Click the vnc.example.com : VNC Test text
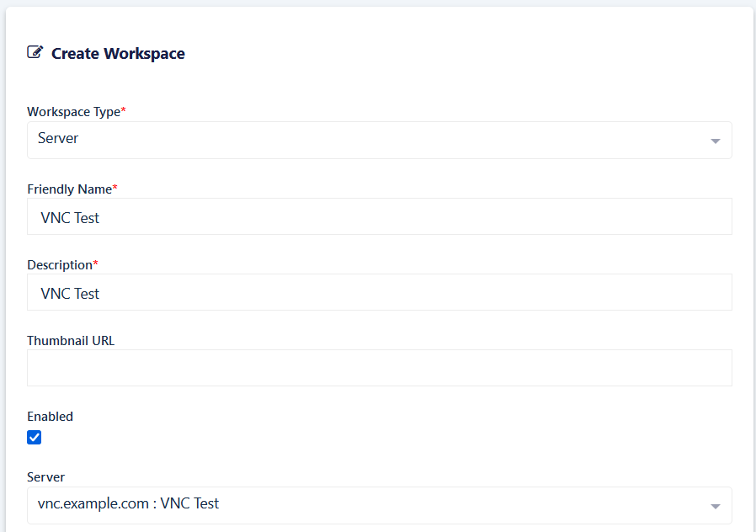756x532 pixels. (128, 504)
